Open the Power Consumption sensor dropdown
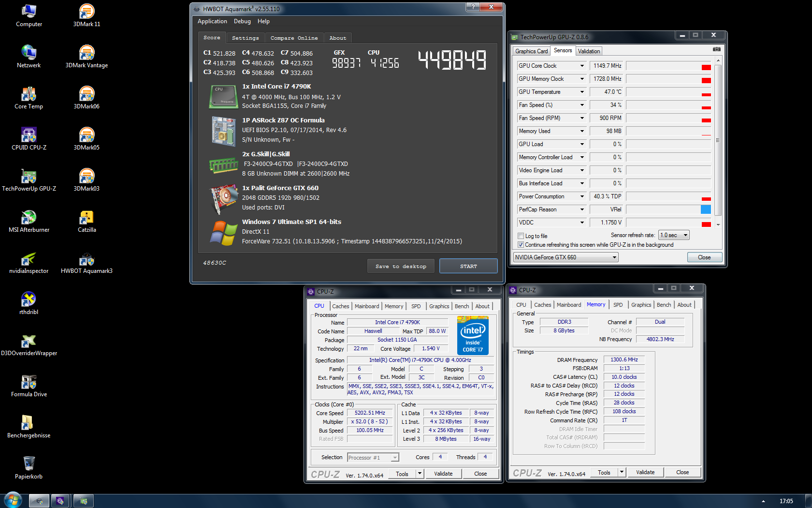 [582, 196]
